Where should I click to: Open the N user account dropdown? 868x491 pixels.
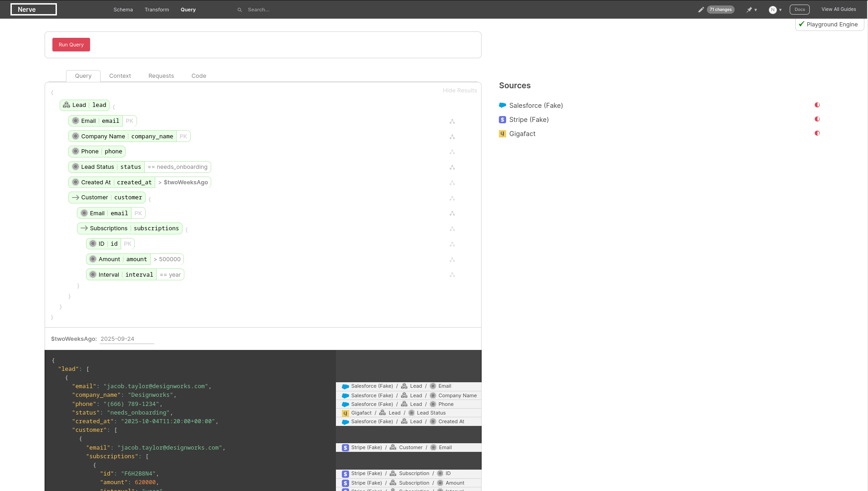(775, 10)
